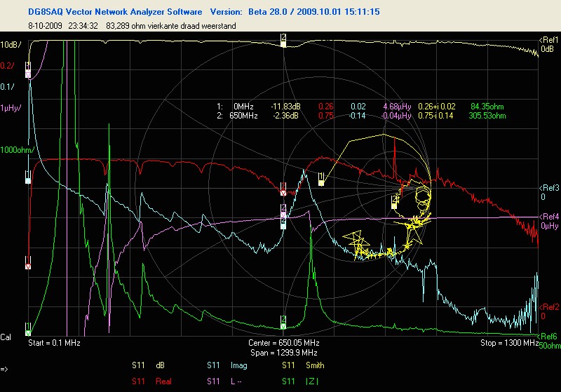Click the Cal status indicator
Image resolution: width=561 pixels, height=392 pixels.
6,337
